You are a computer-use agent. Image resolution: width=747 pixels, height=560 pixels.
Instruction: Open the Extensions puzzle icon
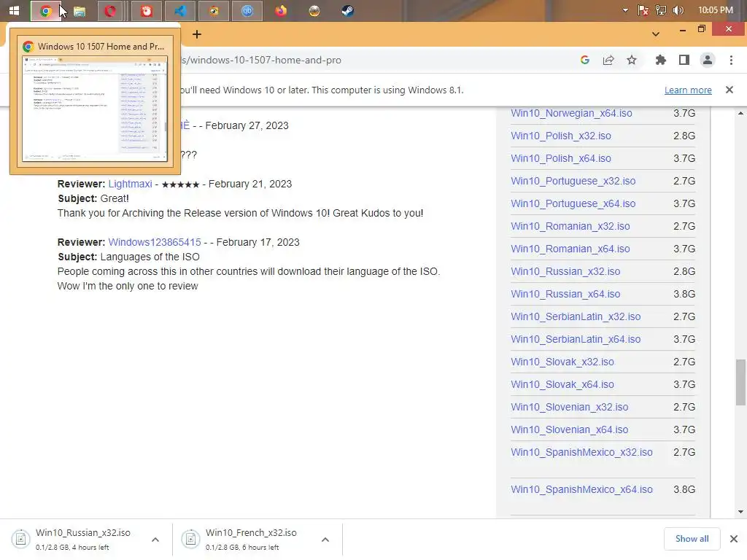pyautogui.click(x=661, y=60)
